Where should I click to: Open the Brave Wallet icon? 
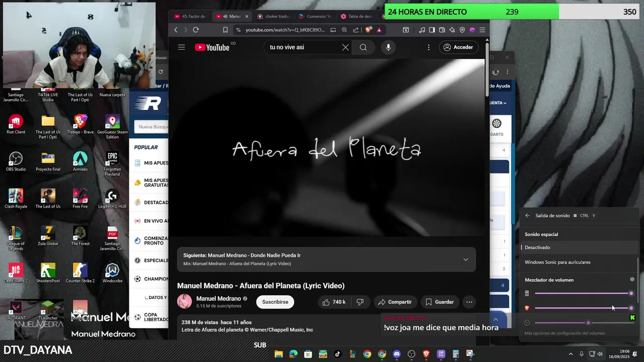[x=442, y=30]
